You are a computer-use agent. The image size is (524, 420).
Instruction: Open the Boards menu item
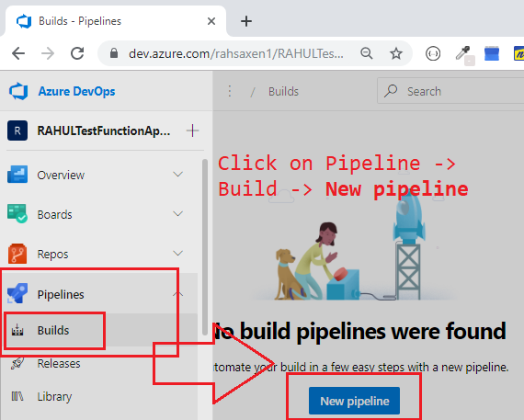55,214
